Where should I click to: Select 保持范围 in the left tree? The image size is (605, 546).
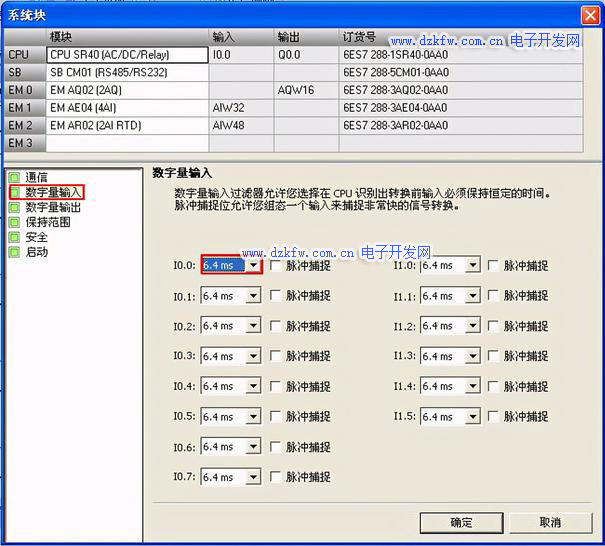(47, 222)
